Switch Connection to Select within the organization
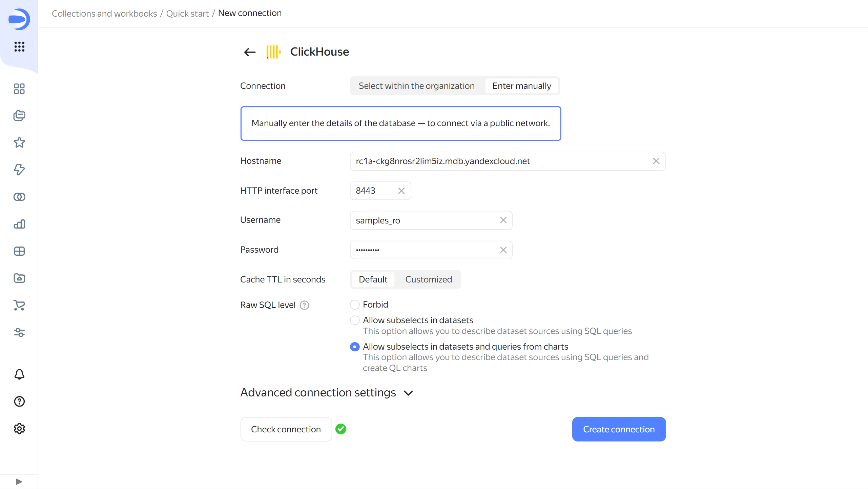 point(416,85)
